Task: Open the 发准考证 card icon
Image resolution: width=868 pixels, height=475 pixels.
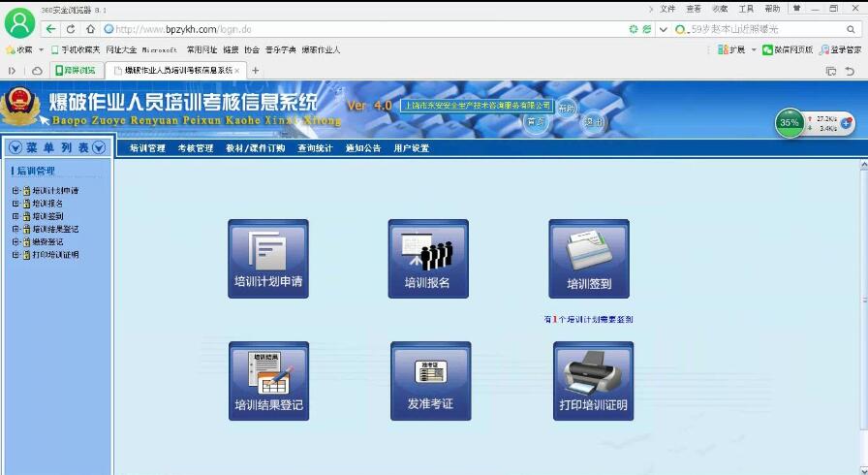Action: click(430, 381)
